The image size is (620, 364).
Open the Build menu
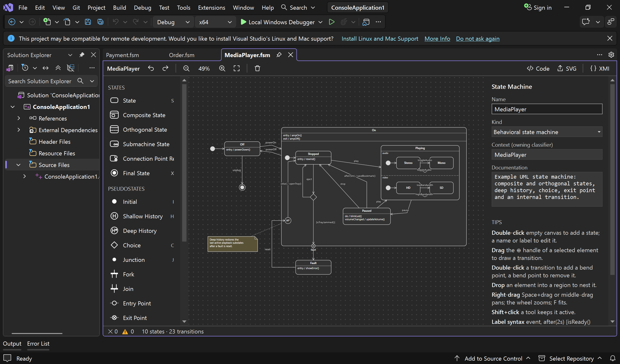(120, 8)
